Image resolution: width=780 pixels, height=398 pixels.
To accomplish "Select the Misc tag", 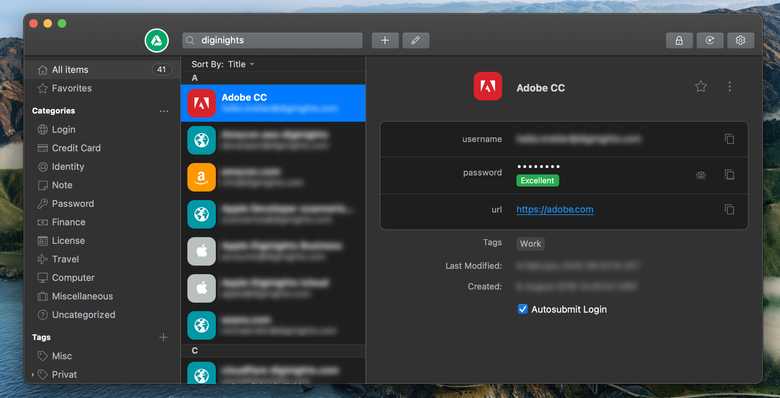I will click(x=102, y=356).
